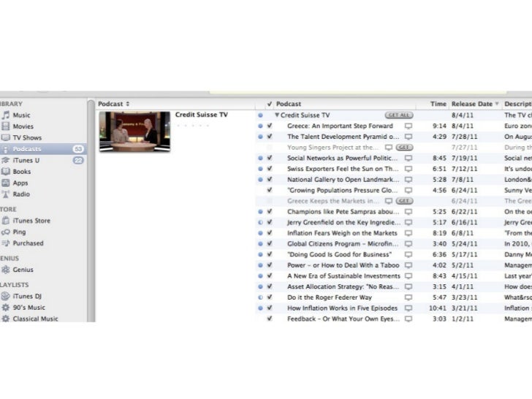Viewport: 532px width, 399px height.
Task: Select "Asset Allocation Strategy" episode row
Action: click(394, 286)
